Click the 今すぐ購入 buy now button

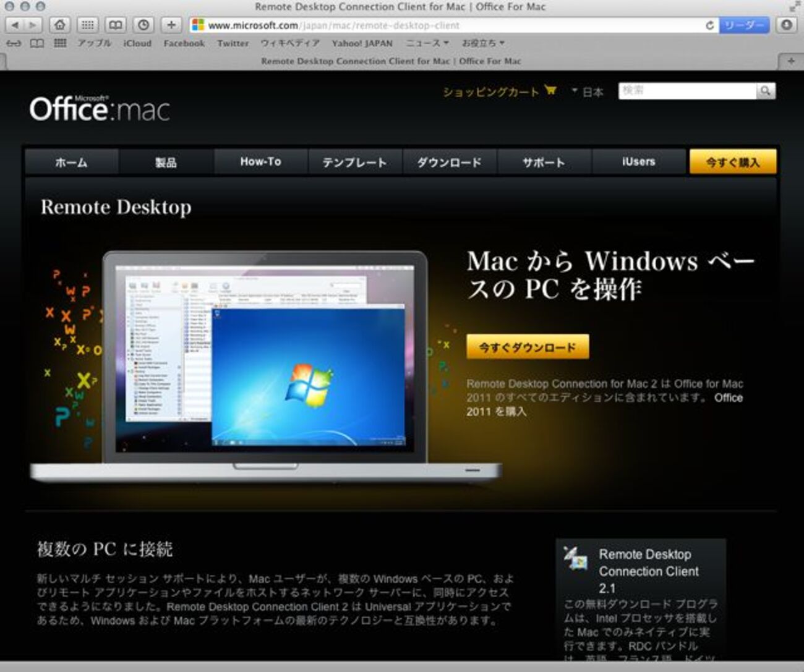(733, 162)
